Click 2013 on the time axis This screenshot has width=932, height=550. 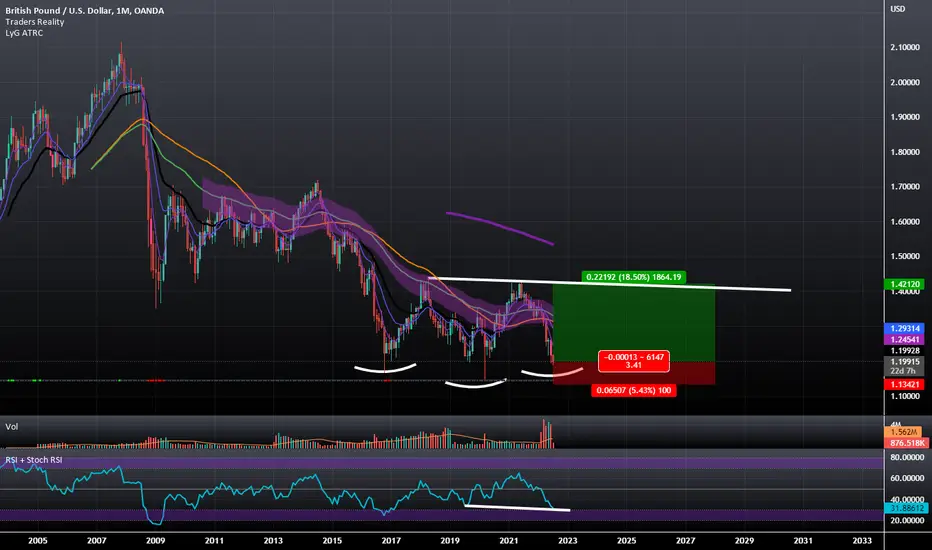(273, 540)
